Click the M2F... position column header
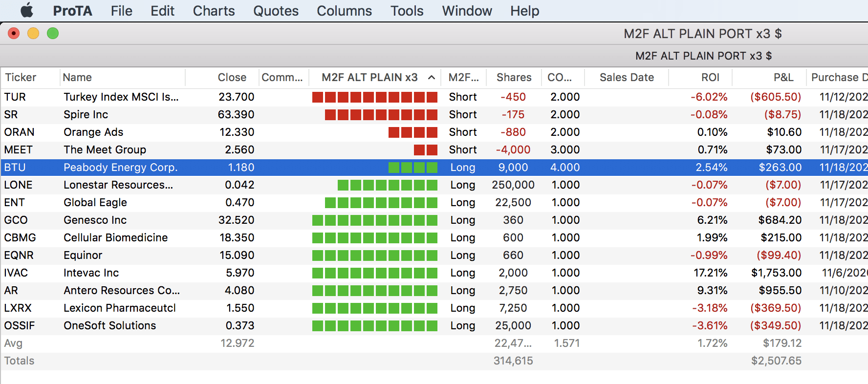 [x=463, y=77]
